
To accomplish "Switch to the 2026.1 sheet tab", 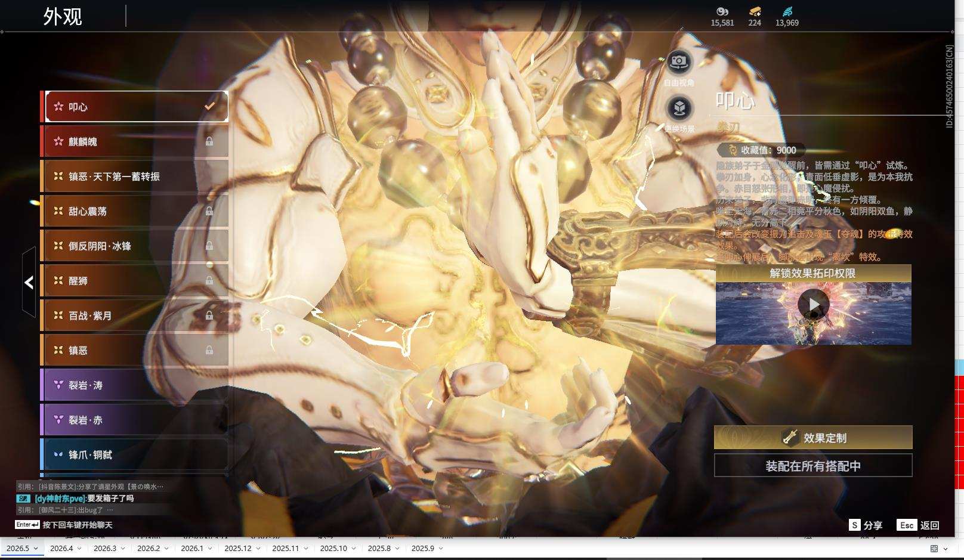I will 192,548.
